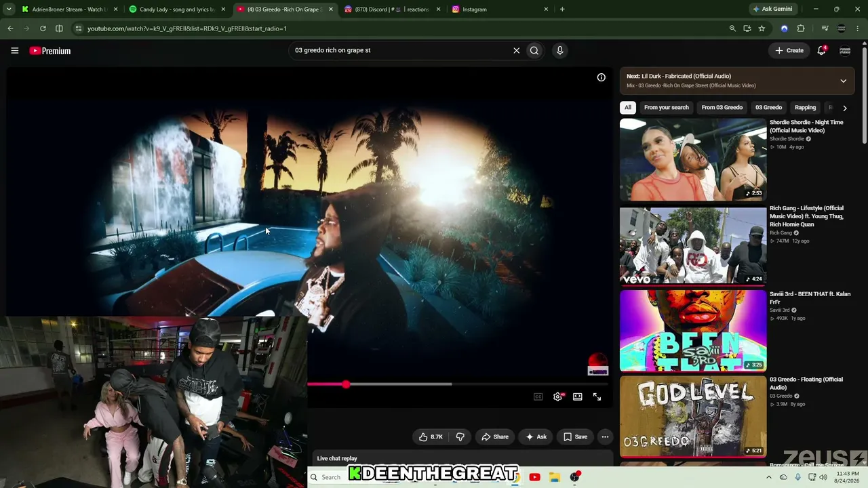This screenshot has width=868, height=488.
Task: Click the taskbar microphone icon
Action: [x=797, y=477]
